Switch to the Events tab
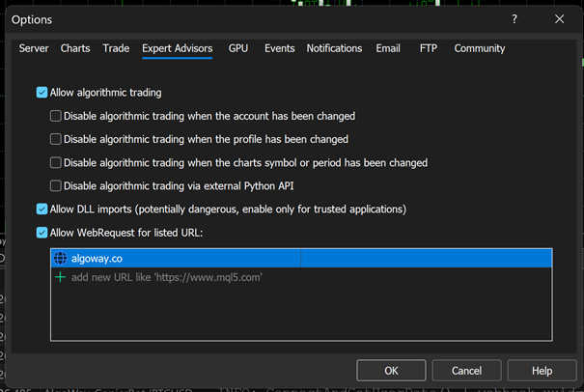Screen dimensions: 584x392 [x=279, y=48]
